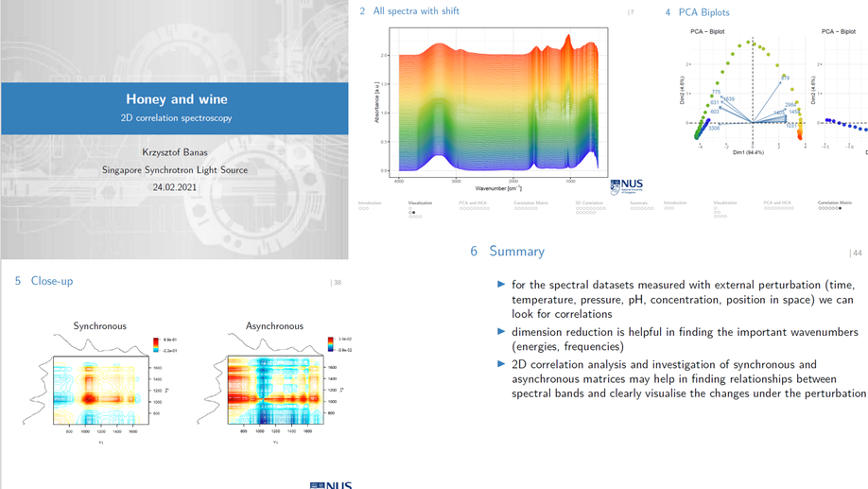This screenshot has width=868, height=489.
Task: Select Visualization in the spectra slide navigation
Action: [x=420, y=202]
